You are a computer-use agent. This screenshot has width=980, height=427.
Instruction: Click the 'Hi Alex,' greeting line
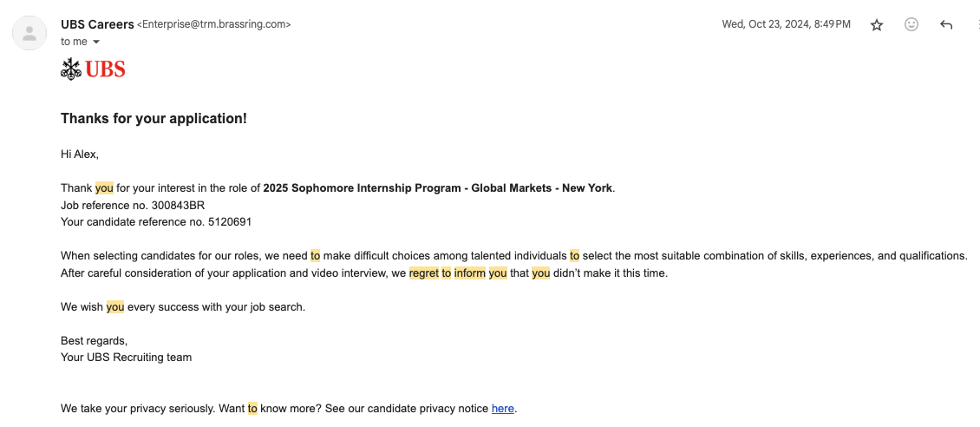(80, 154)
